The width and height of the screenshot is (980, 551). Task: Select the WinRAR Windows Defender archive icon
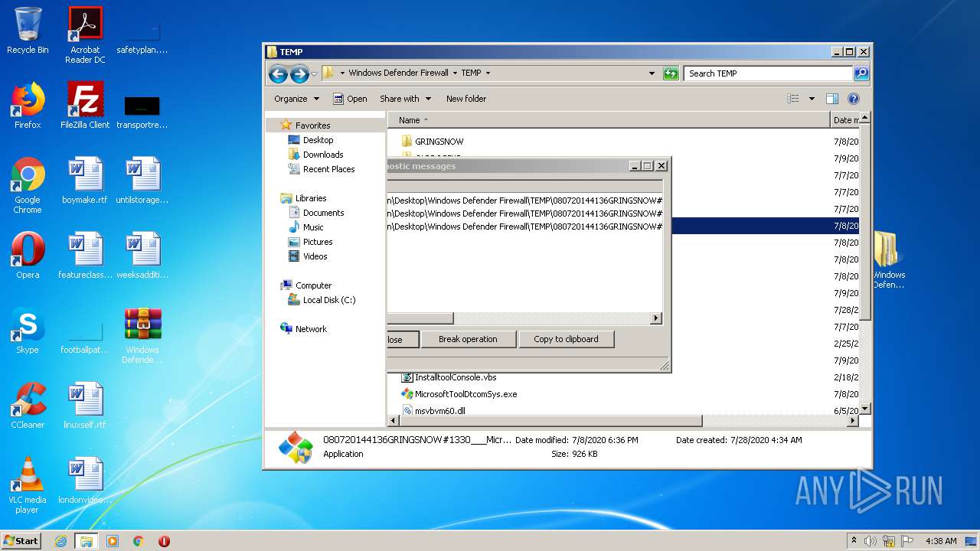tap(142, 335)
